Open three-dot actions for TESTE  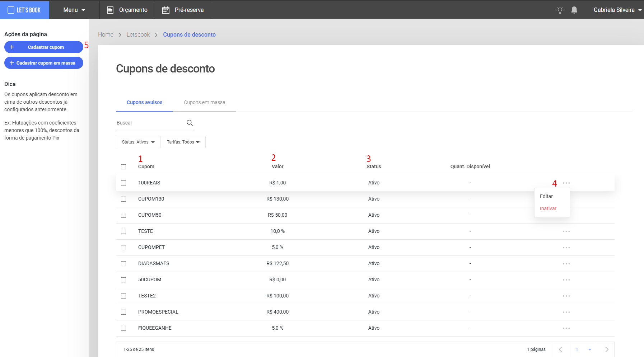[x=566, y=231]
